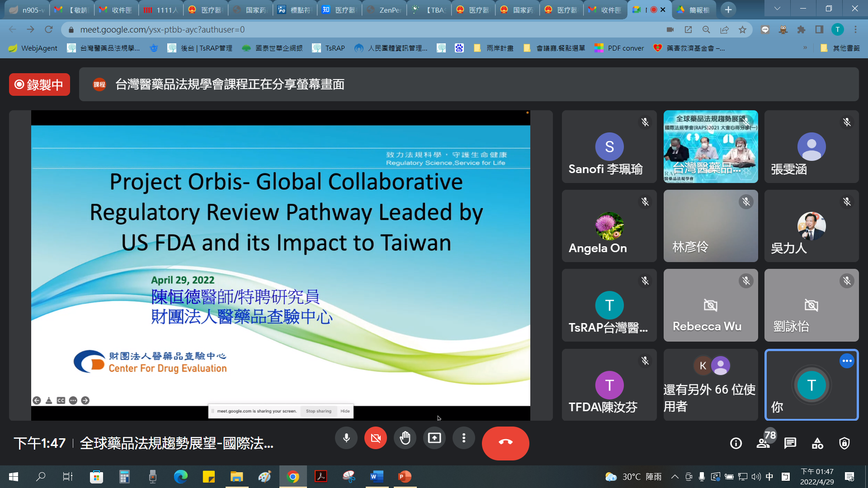868x488 pixels.
Task: Show everyone participants panel
Action: click(763, 443)
